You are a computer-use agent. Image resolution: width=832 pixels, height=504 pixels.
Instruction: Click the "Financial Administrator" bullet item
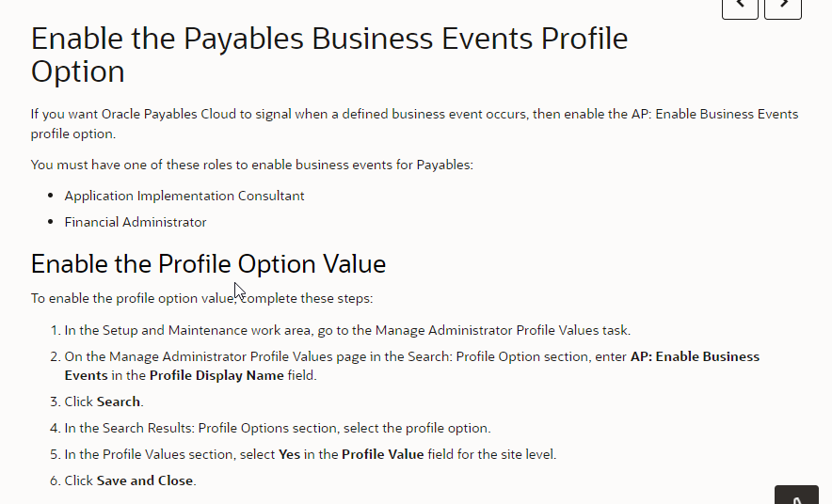point(136,222)
